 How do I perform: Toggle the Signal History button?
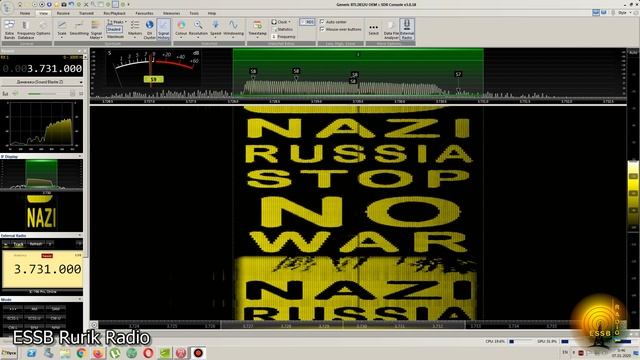163,29
